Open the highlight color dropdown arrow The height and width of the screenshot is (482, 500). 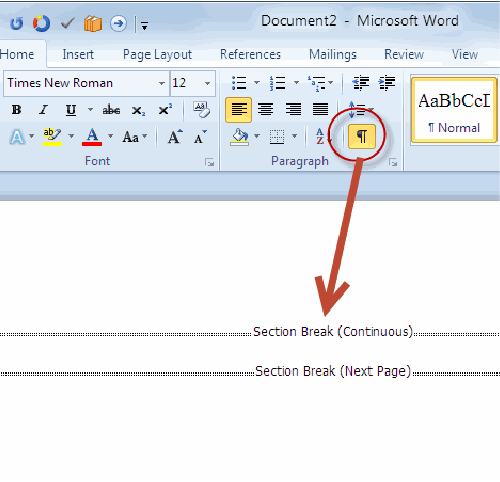(x=71, y=136)
